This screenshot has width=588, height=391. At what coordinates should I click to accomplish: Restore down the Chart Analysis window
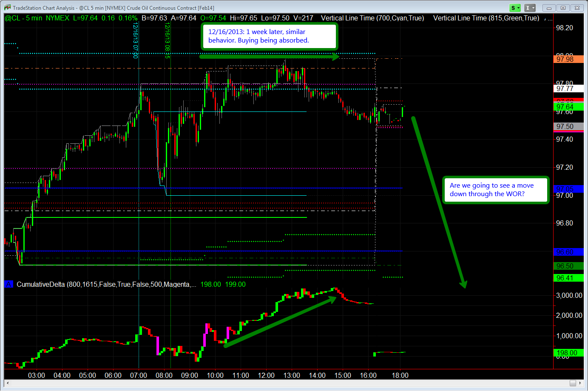[563, 8]
